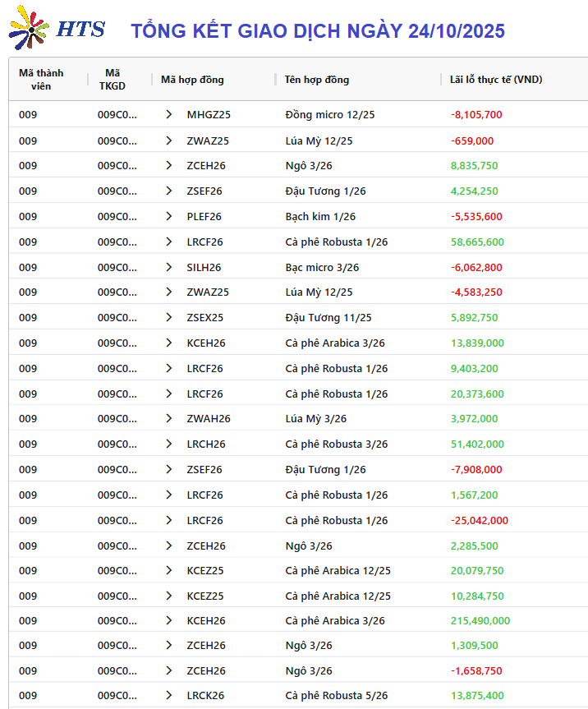Viewport: 588px width, 709px height.
Task: Click the 58,665,600 profit value
Action: click(x=477, y=242)
